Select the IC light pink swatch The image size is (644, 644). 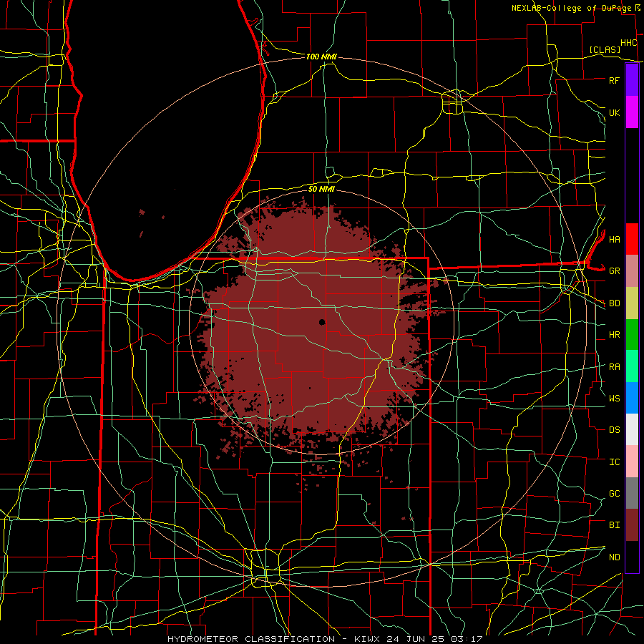[632, 462]
